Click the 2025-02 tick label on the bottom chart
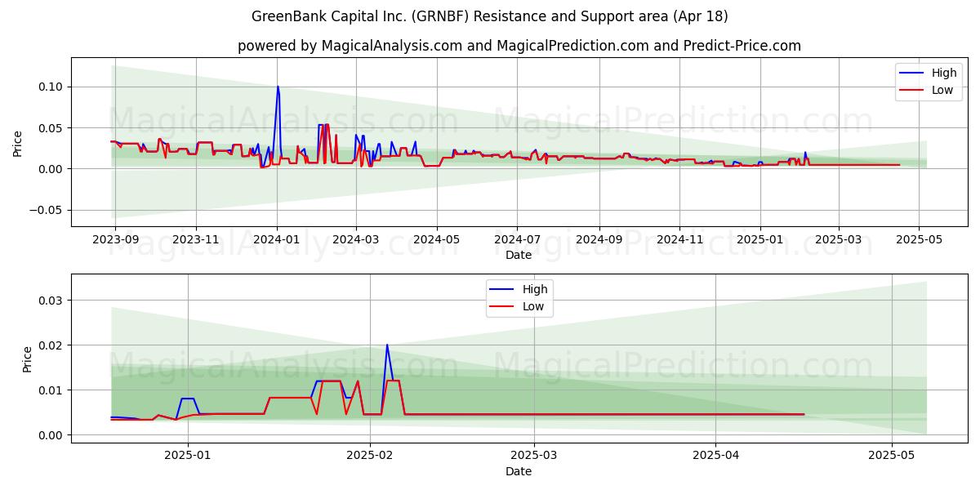The image size is (980, 490). pos(370,456)
